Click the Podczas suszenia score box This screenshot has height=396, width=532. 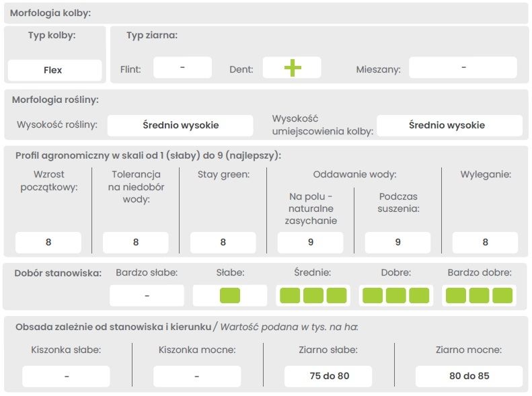coord(397,243)
